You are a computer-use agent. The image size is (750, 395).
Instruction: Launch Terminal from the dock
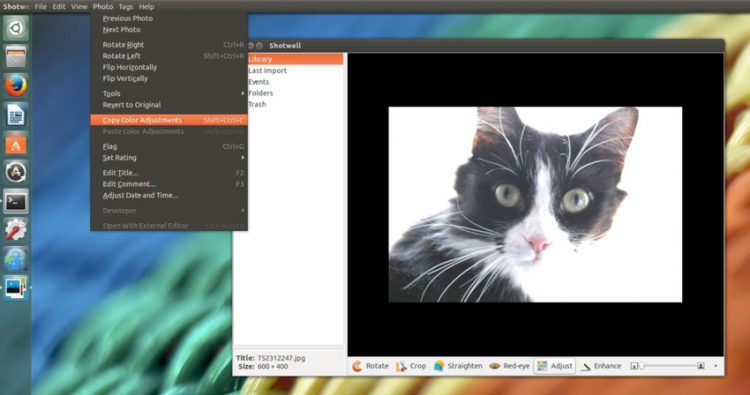point(16,202)
